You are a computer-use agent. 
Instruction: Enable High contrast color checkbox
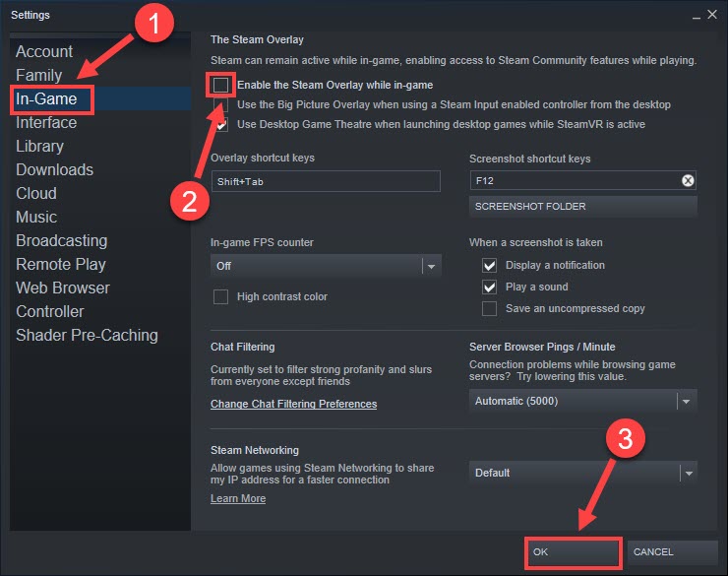tap(220, 296)
